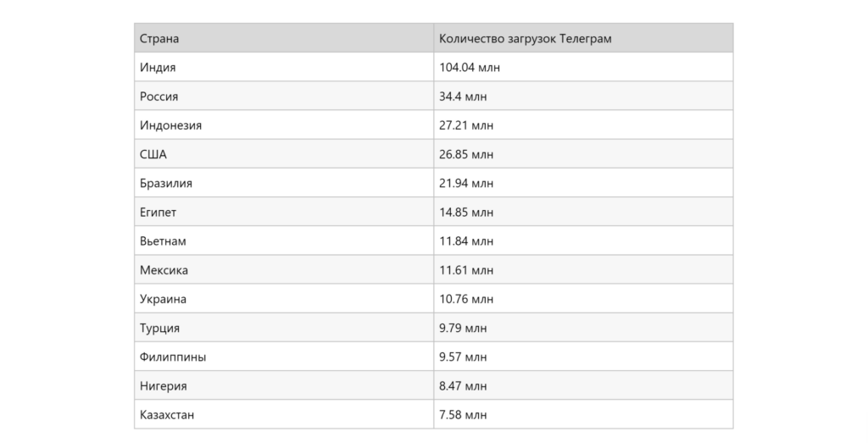Select the 9.79 млн value for Турция

click(x=463, y=328)
